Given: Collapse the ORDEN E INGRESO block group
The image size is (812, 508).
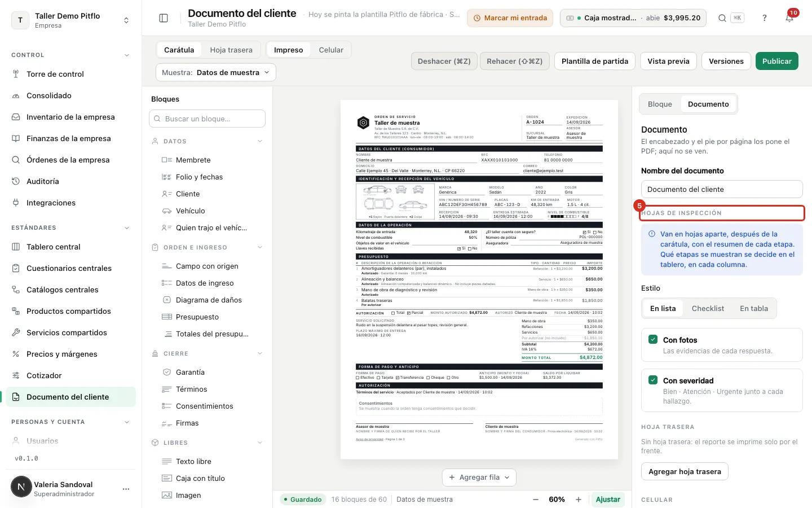Looking at the screenshot, I should pos(260,247).
